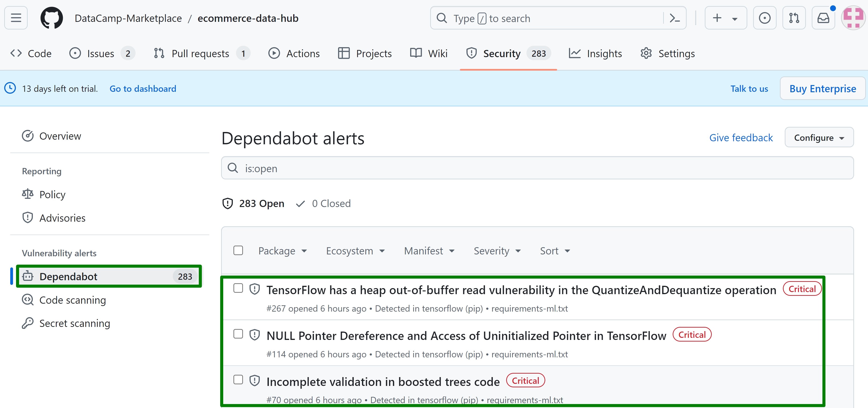Click the shield icon on alert #267

click(254, 289)
